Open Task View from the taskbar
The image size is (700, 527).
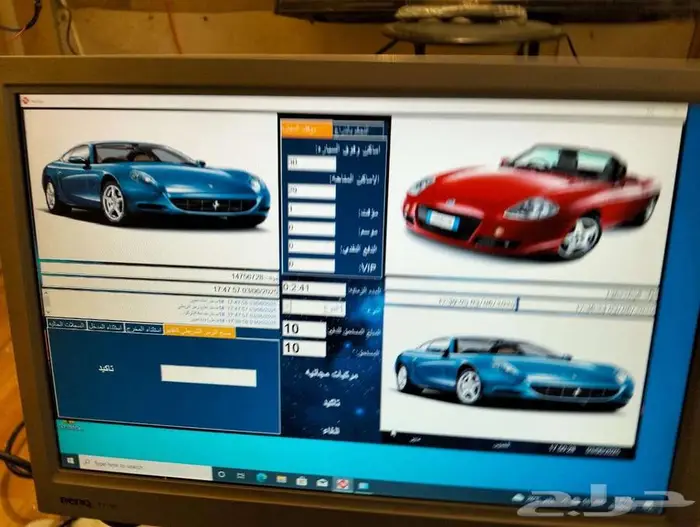pos(241,476)
